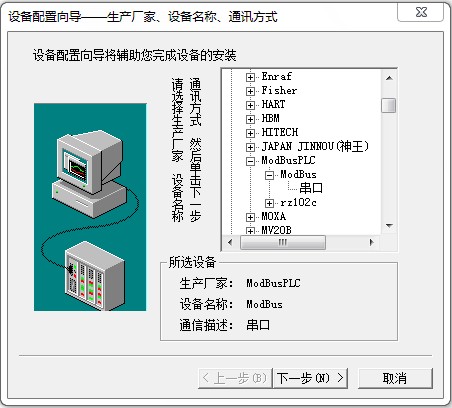This screenshot has height=408, width=452.
Task: Select the ModBusPLC tree label
Action: 288,161
